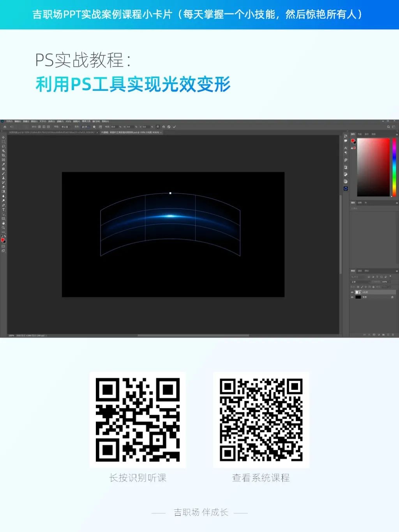Select the Zoom magnifier tool
This screenshot has height=532, width=399.
pos(4,228)
